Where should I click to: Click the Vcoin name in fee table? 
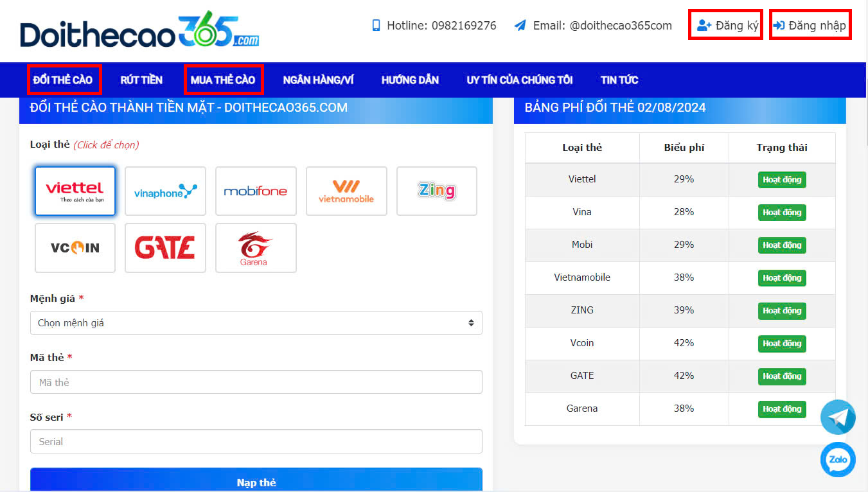point(582,343)
